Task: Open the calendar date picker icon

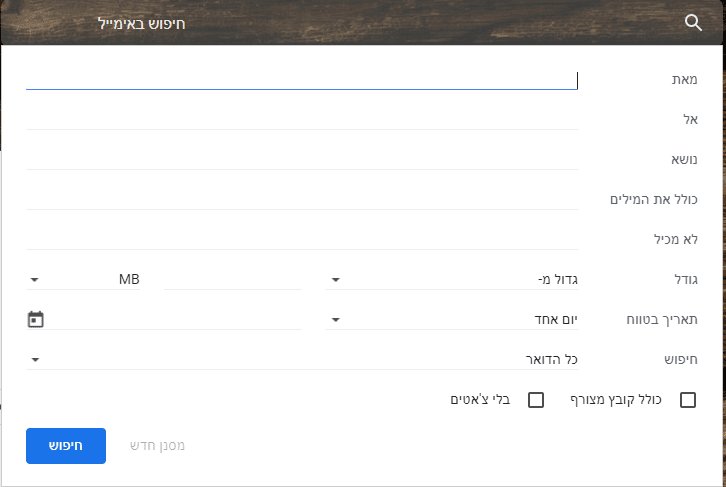Action: pyautogui.click(x=36, y=320)
